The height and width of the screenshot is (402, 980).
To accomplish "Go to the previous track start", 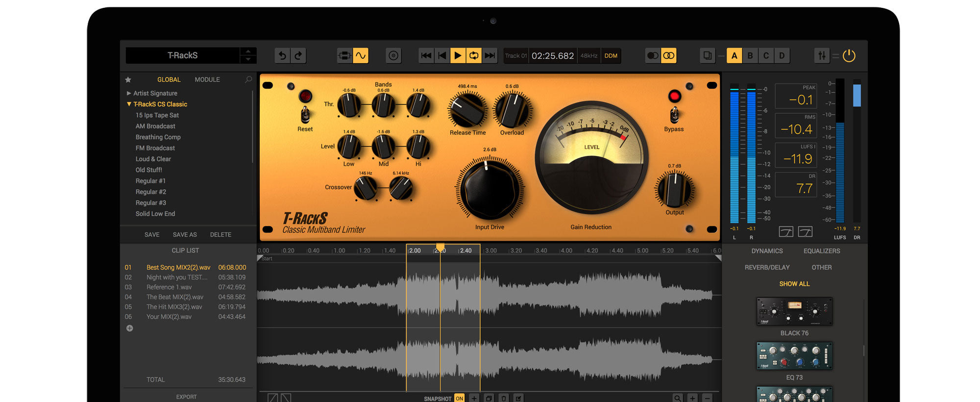I will point(442,55).
